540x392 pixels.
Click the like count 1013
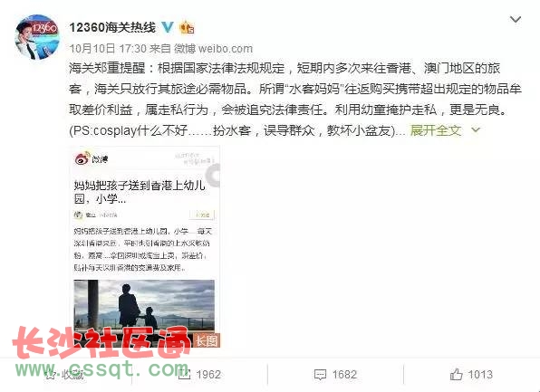tap(480, 375)
